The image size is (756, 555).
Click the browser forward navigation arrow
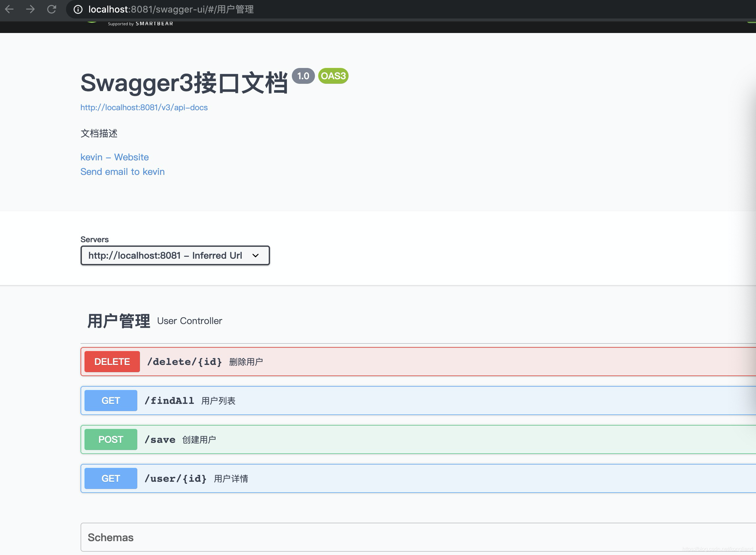point(31,10)
